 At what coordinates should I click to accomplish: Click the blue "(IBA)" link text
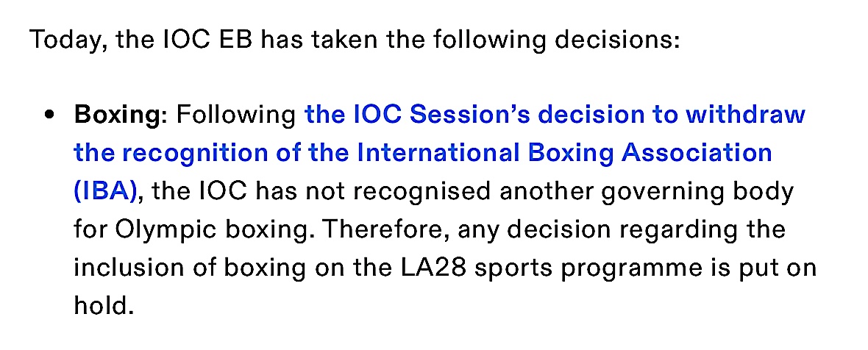pyautogui.click(x=105, y=191)
